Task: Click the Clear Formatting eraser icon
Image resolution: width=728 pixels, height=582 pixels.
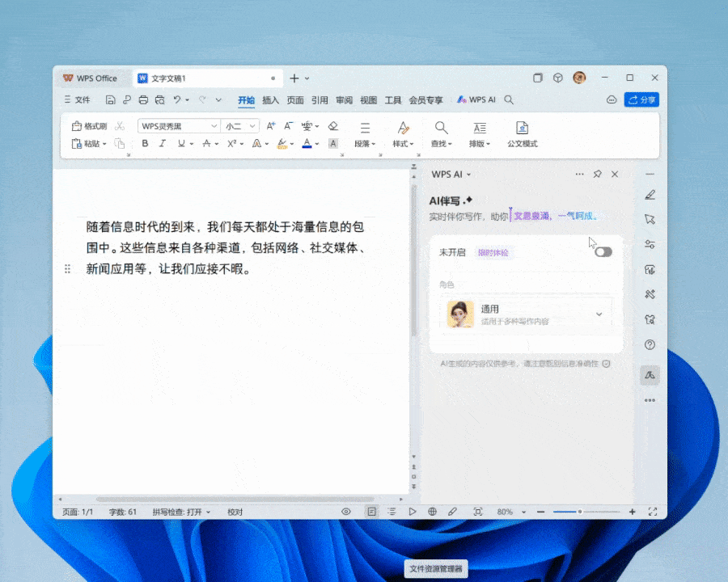Action: (333, 126)
